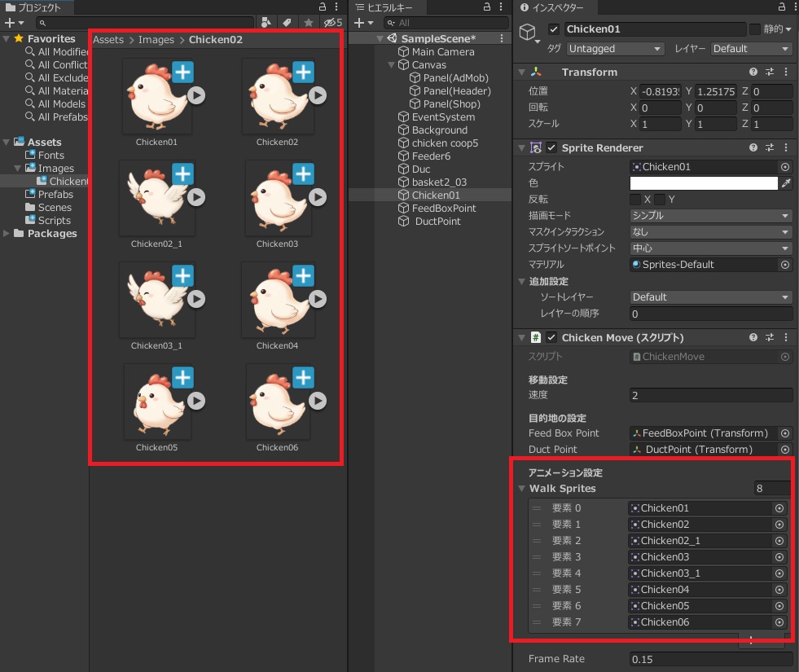The image size is (799, 672).
Task: Open the draw mode シンプル dropdown
Action: 710,216
